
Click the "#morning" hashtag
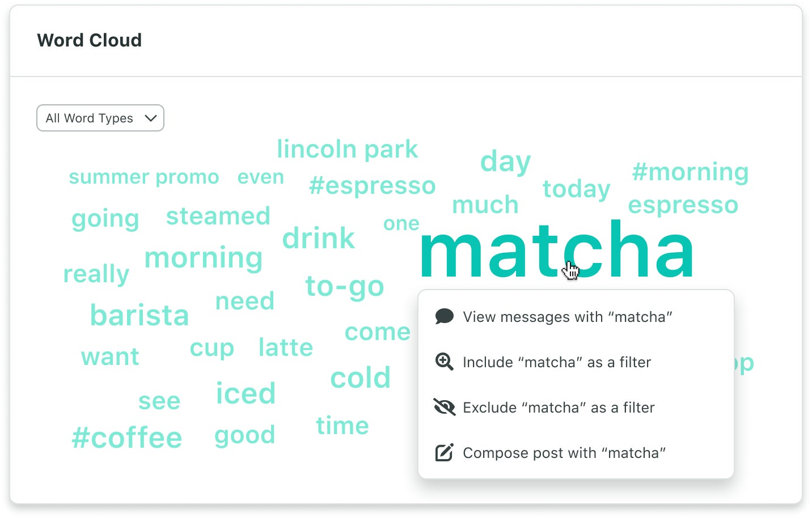pos(691,172)
